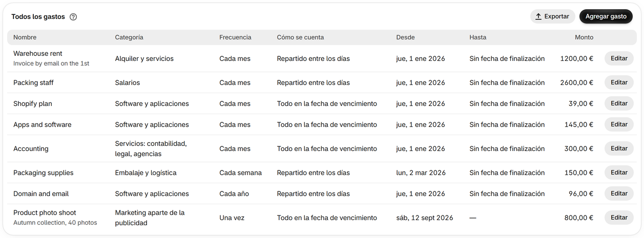
Task: Click the Desde column header
Action: 405,37
